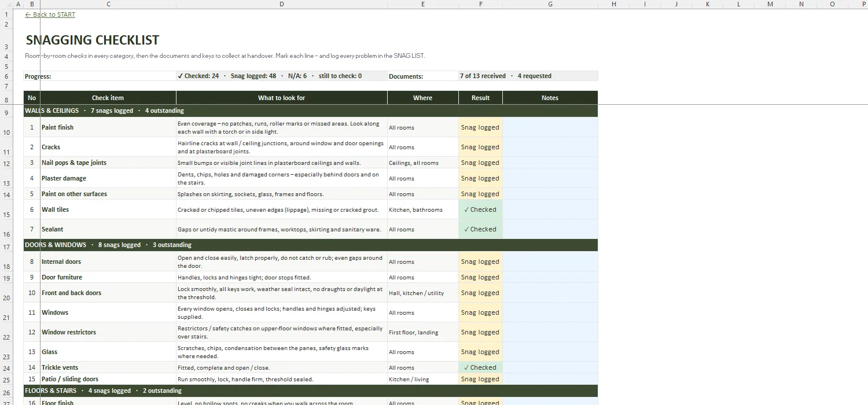Select the 'Kitchen / living' Where cell
Screen dimensions: 868x405
pos(423,379)
